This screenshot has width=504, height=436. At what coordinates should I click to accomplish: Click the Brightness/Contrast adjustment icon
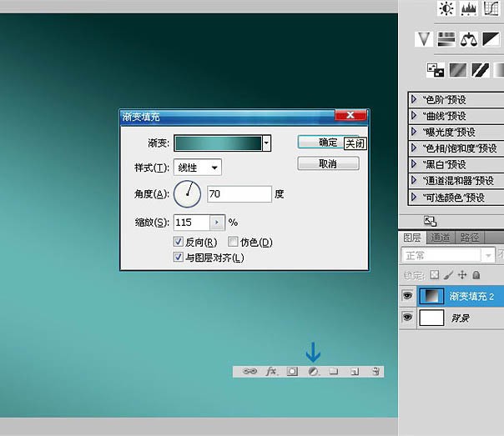[x=446, y=8]
